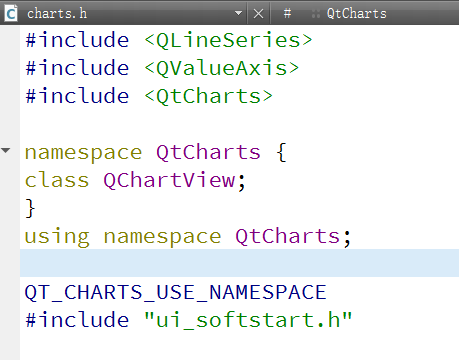Click the highlighted empty current line
The image size is (459, 360).
tap(239, 263)
